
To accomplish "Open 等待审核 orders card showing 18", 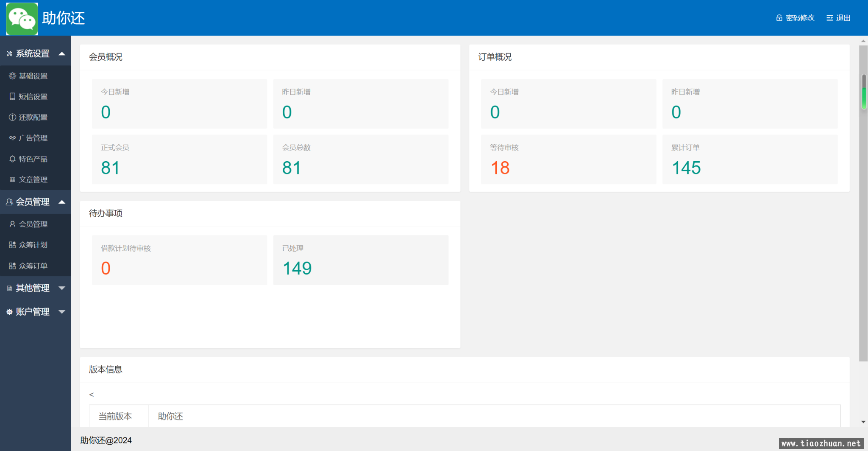I will click(x=568, y=160).
